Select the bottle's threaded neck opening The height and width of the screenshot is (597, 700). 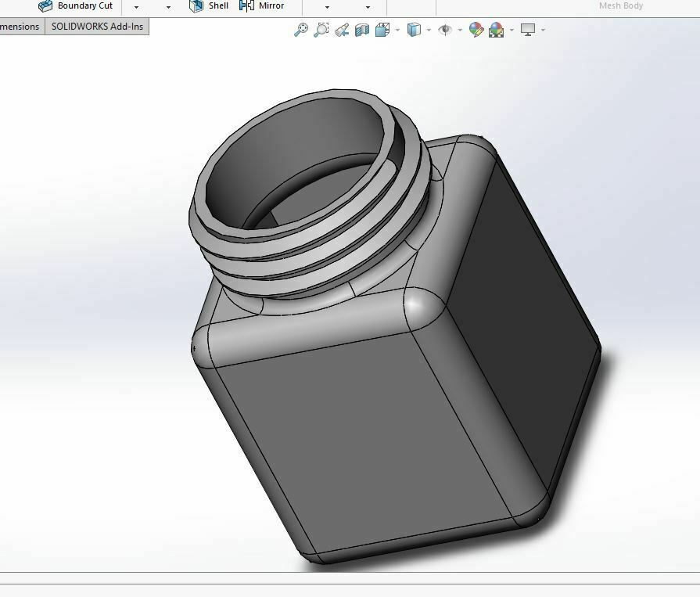[x=295, y=165]
